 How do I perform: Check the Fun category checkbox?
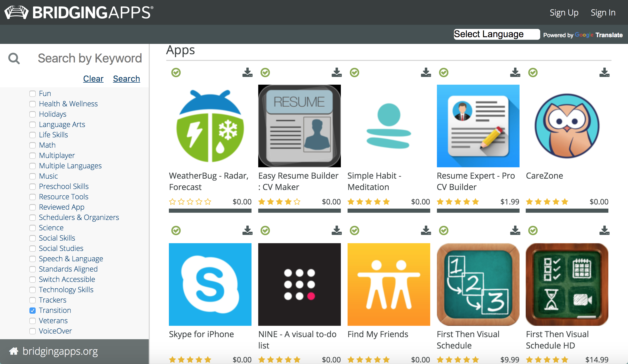(x=33, y=94)
